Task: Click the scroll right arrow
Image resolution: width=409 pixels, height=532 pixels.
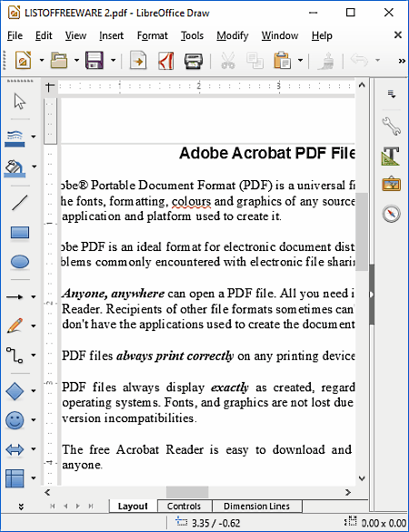Action: click(x=348, y=492)
